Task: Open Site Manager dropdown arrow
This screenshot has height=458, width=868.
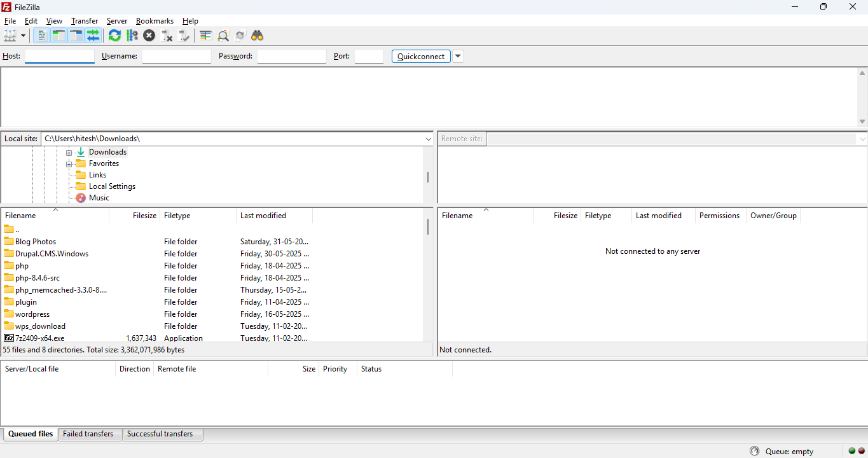Action: click(x=24, y=36)
